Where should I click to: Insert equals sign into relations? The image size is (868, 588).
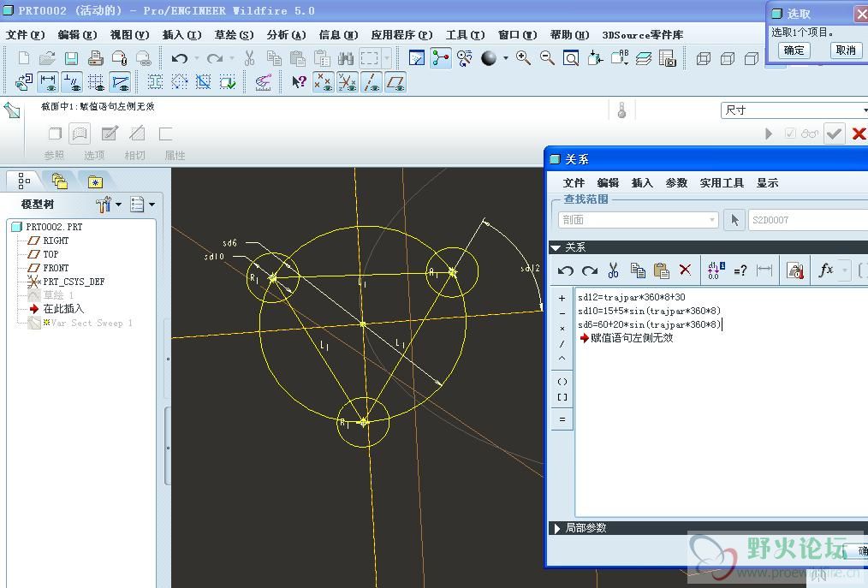click(562, 419)
